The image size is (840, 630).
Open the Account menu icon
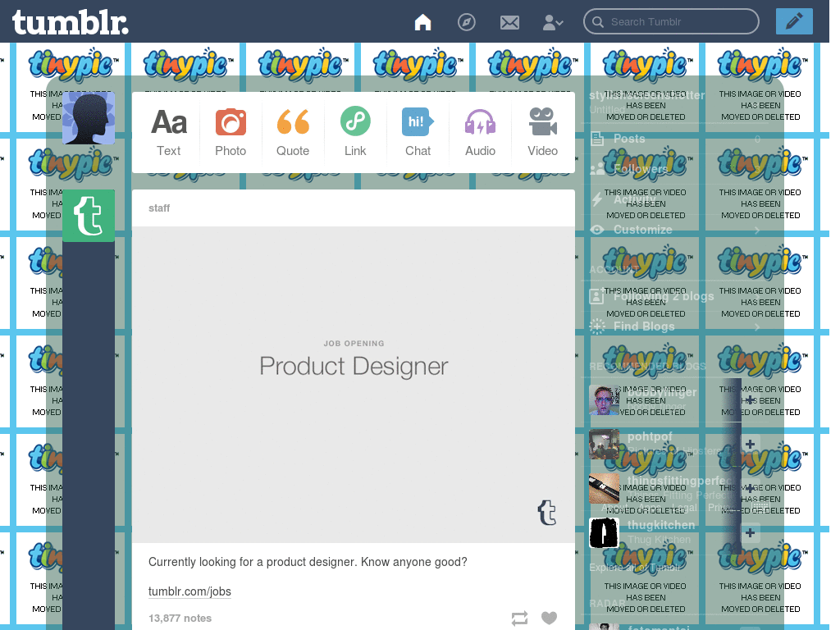coord(553,22)
